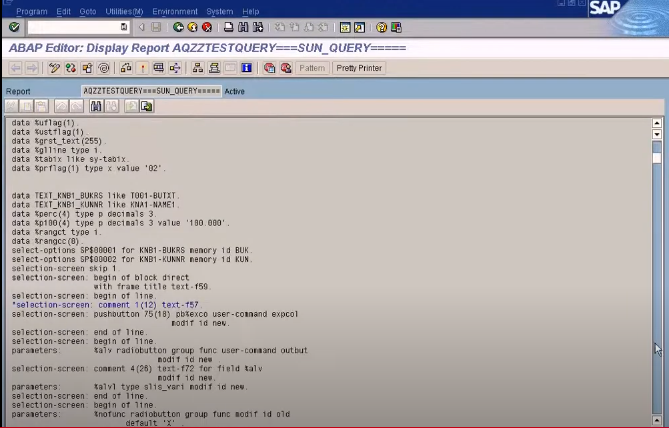The height and width of the screenshot is (428, 669).
Task: Click the line 'parameters: %nofunc radiobutton group func'
Action: coord(151,414)
